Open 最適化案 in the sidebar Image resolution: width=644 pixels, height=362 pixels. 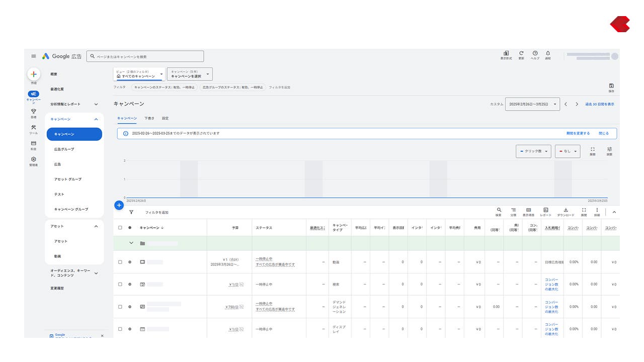pos(57,89)
